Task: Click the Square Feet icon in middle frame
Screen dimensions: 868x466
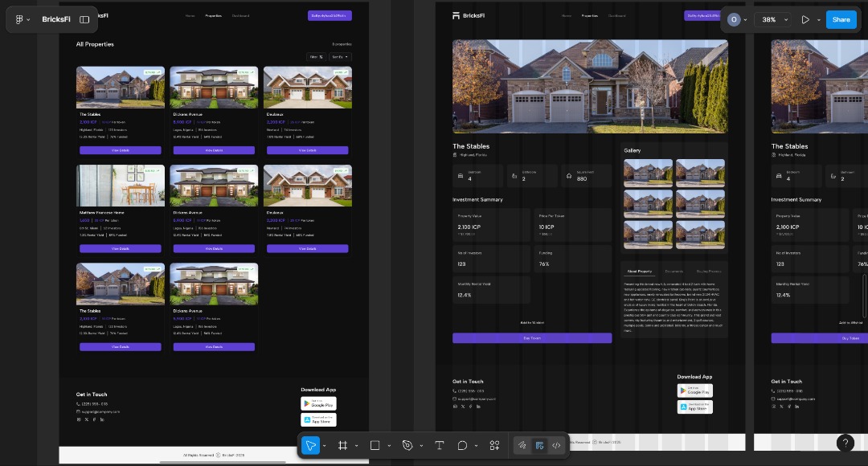Action: pyautogui.click(x=568, y=176)
